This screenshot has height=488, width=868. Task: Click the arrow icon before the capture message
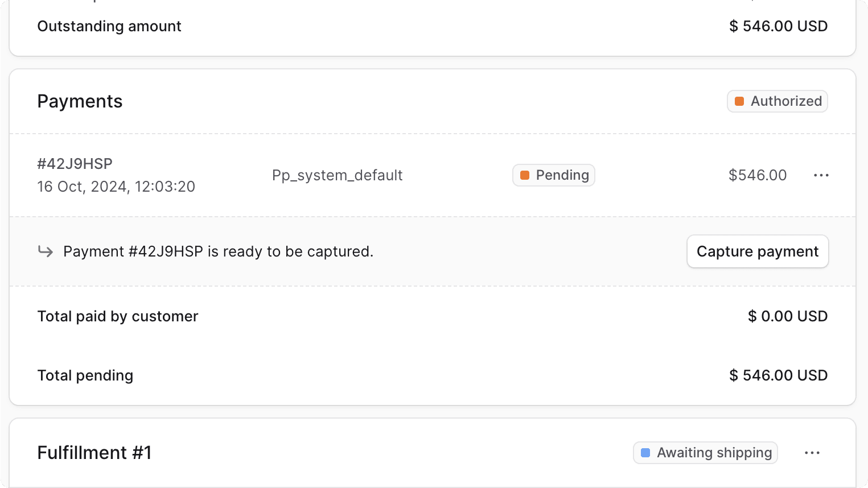coord(46,251)
